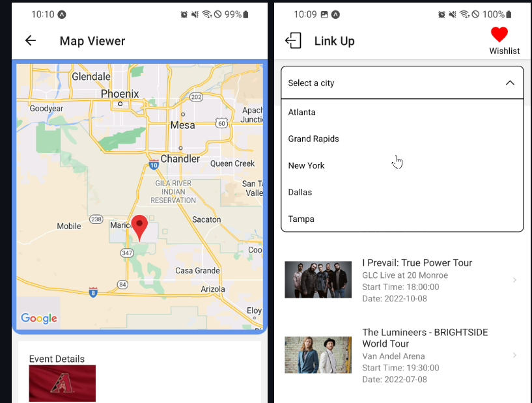Tap the Casa Grande label on the map
Image resolution: width=532 pixels, height=403 pixels.
click(x=197, y=271)
